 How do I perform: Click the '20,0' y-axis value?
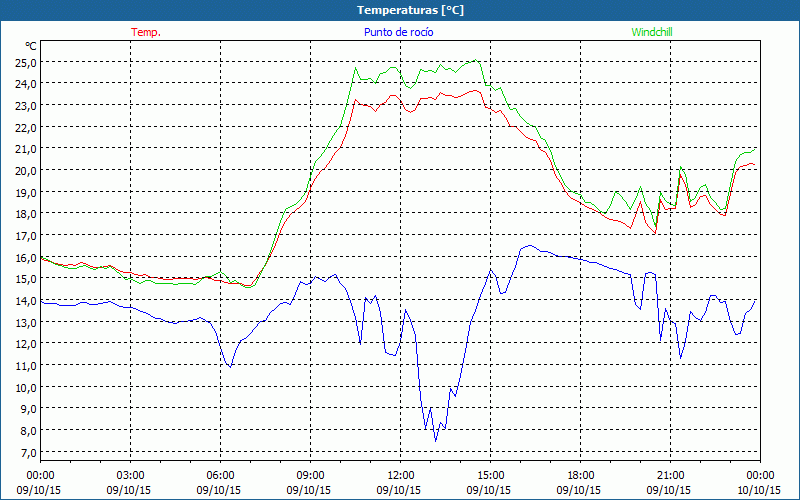26,171
